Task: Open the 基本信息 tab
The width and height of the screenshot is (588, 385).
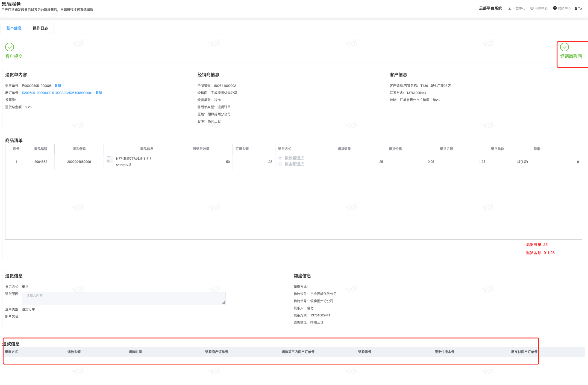Action: (x=14, y=28)
